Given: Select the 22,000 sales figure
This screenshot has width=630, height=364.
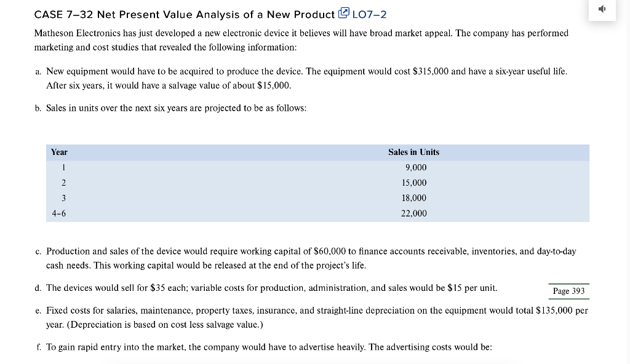Looking at the screenshot, I should [x=413, y=213].
